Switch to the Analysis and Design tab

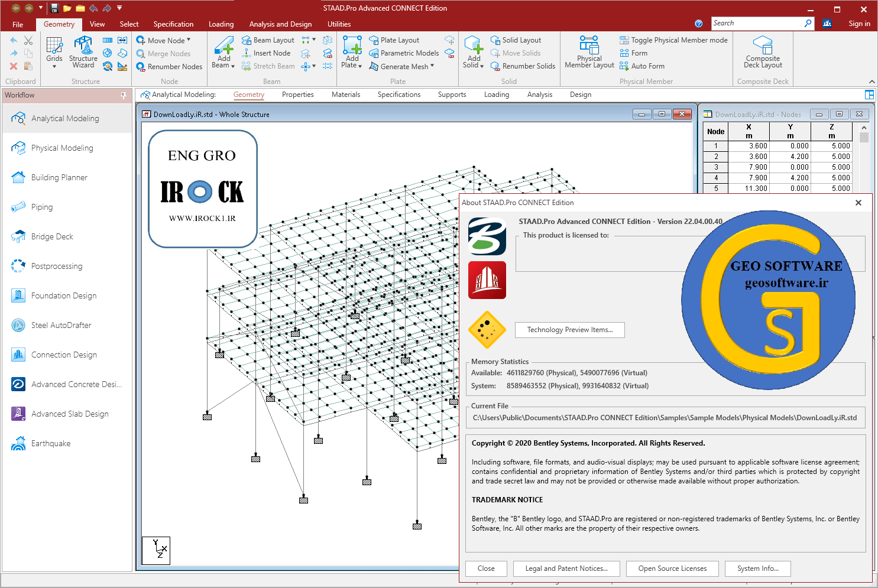coord(280,24)
